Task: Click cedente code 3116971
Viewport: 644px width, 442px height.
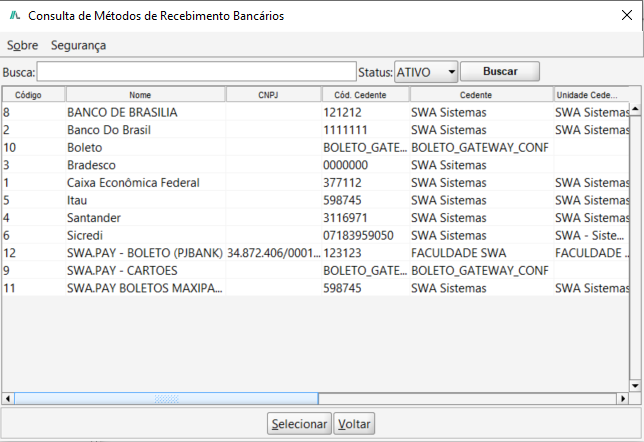Action: coord(345,218)
